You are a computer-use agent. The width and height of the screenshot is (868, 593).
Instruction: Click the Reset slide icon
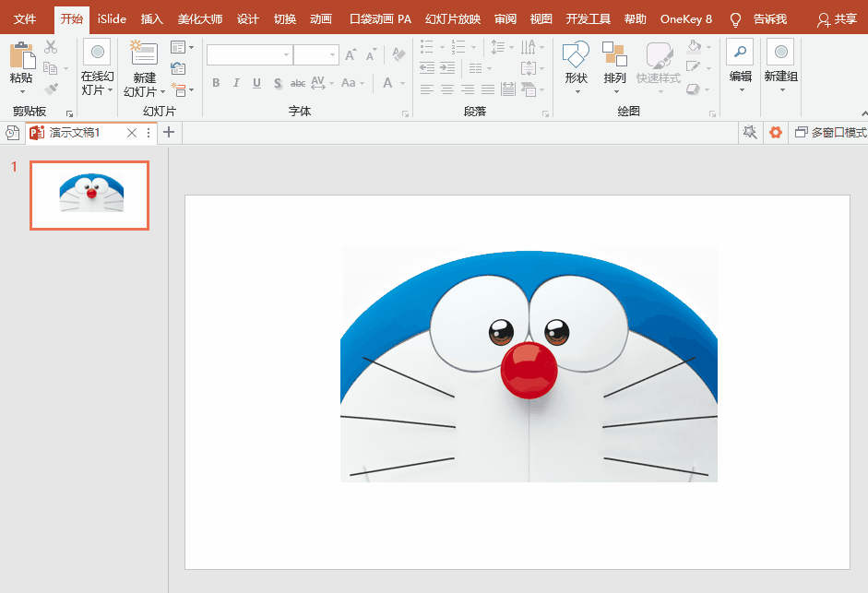click(x=178, y=68)
